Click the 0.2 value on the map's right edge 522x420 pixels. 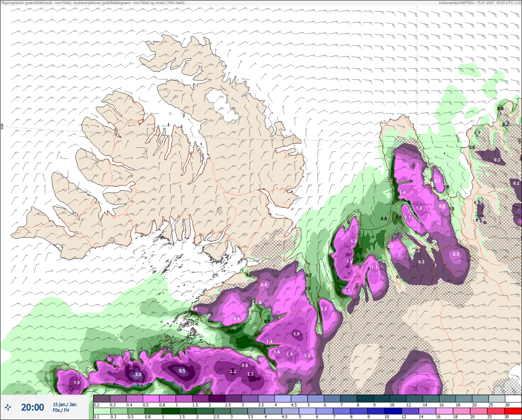(516, 183)
